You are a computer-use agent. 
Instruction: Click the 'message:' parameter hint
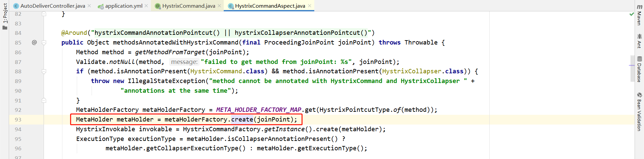184,62
